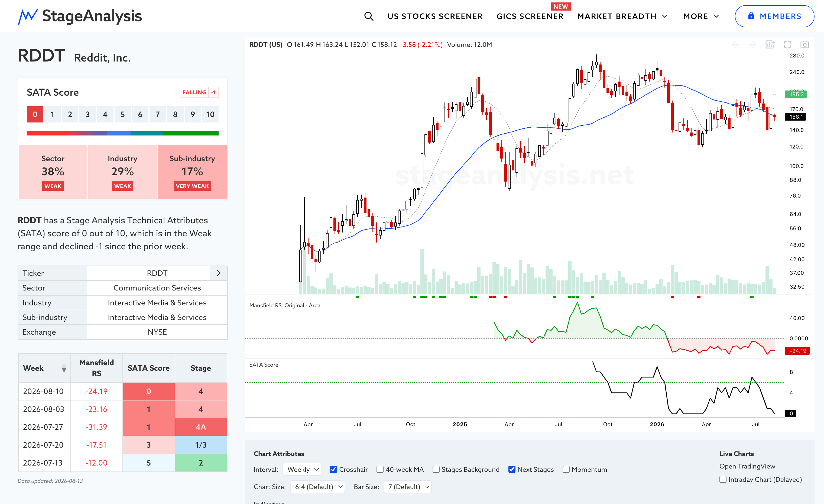Open the StageAnalysis logo homepage

pos(80,16)
